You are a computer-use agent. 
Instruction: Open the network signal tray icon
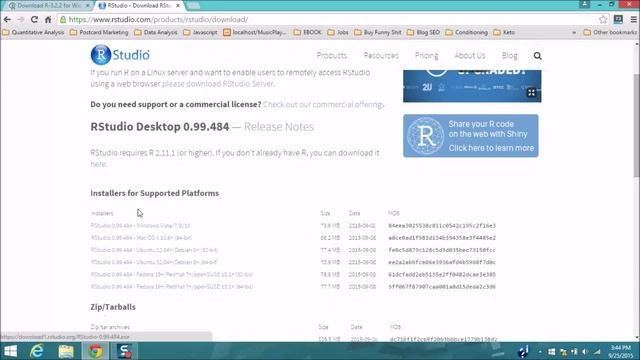(x=597, y=352)
